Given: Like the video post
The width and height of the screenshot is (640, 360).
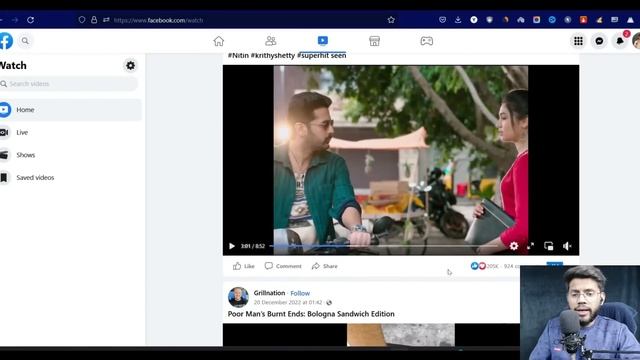Looking at the screenshot, I should click(244, 266).
